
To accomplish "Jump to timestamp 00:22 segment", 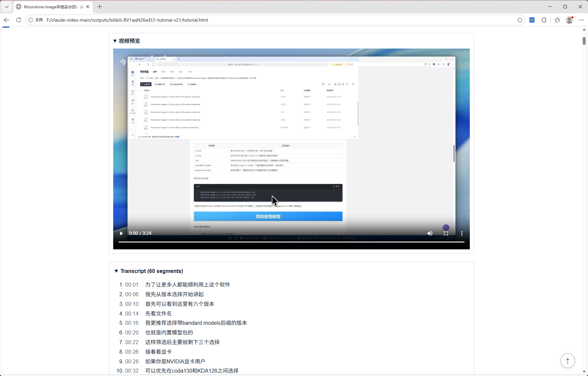I will pos(131,342).
